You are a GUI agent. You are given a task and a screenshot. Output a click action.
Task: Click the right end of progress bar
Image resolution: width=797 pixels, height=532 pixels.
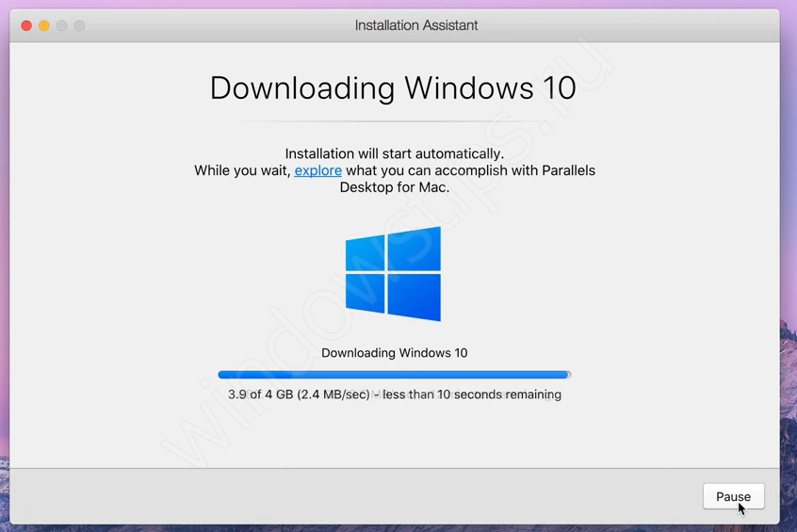(x=567, y=375)
